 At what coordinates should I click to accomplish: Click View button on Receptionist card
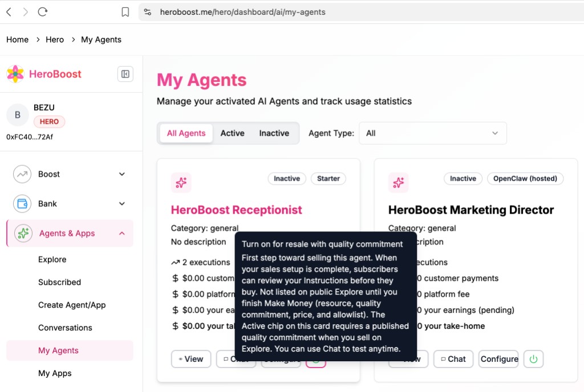coord(191,359)
